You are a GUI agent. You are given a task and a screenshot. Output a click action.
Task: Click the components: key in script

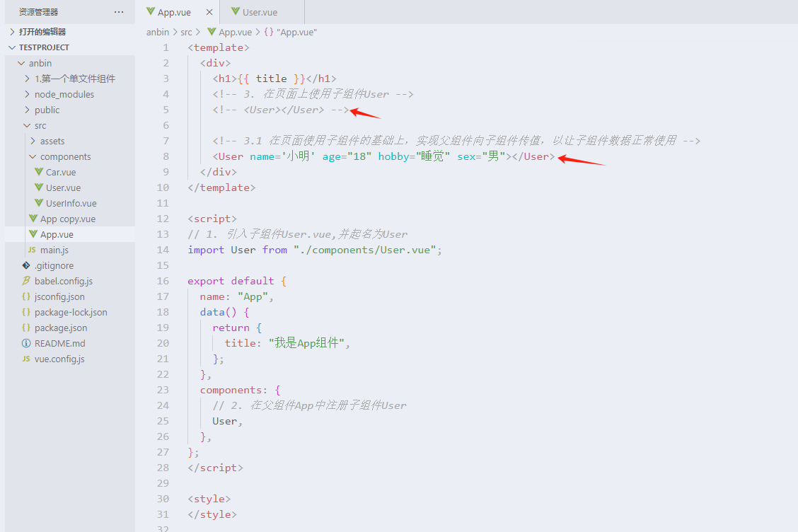pyautogui.click(x=233, y=390)
